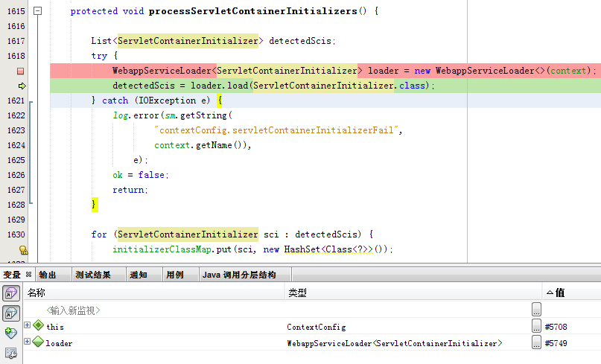Click the second blue variables-view toolbar icon
This screenshot has height=364, width=601.
[x=11, y=313]
